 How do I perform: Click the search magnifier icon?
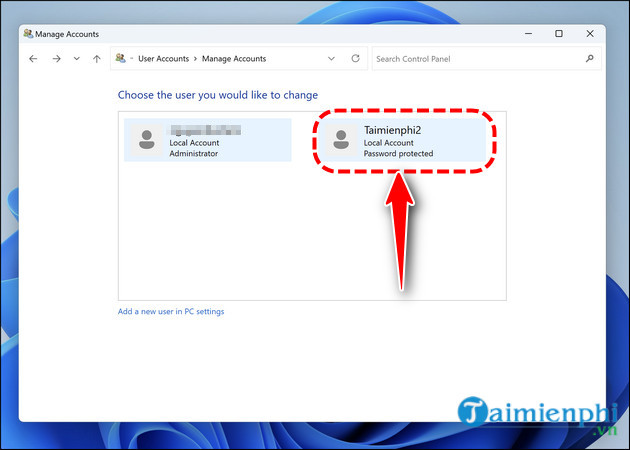[589, 59]
